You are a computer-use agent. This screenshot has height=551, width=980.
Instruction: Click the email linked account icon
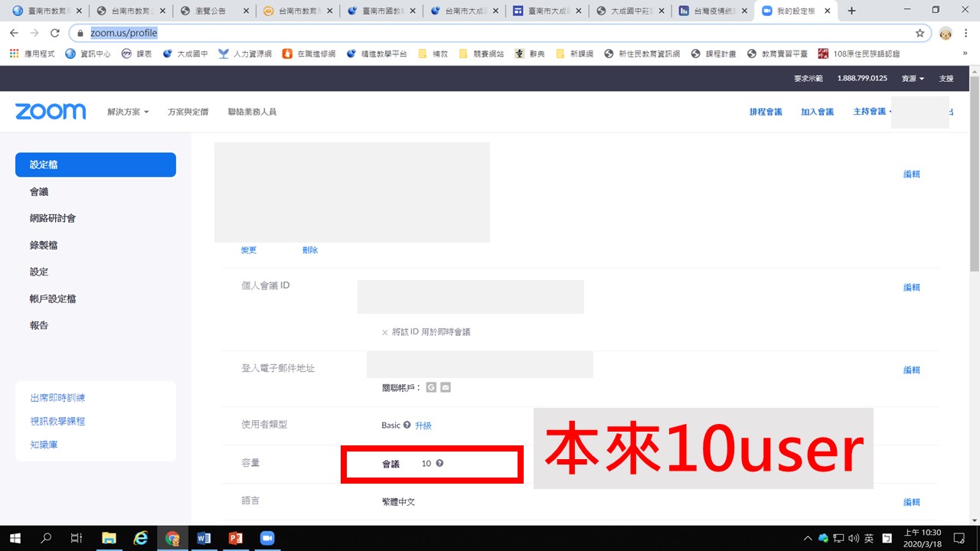446,387
